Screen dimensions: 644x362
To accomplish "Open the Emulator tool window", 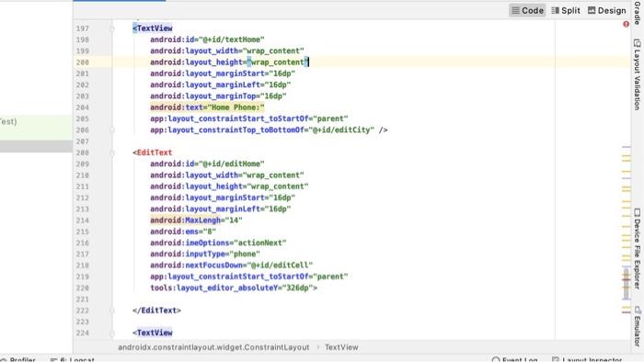I will (637, 326).
